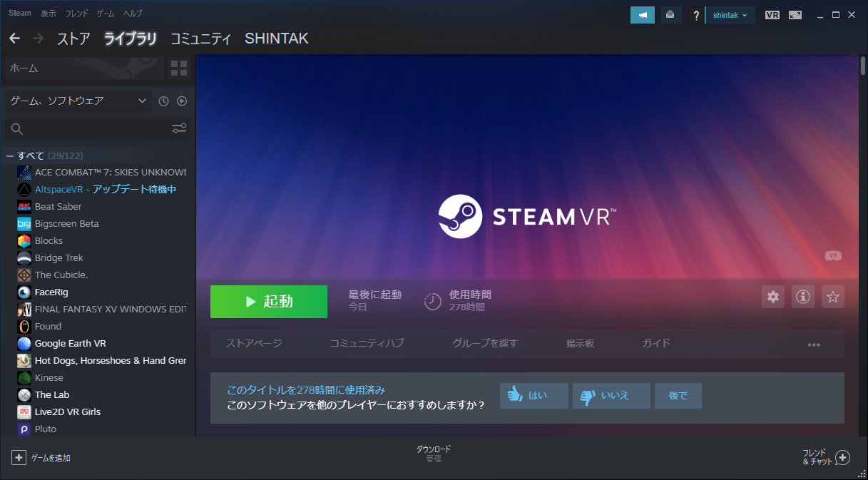The height and width of the screenshot is (480, 868).
Task: Toggle the recent activity clock filter
Action: pos(163,101)
